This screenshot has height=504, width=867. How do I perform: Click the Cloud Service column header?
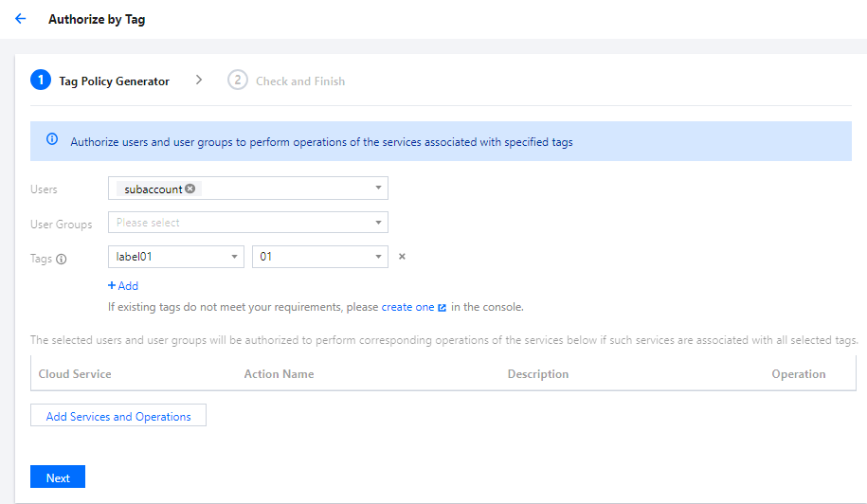75,374
